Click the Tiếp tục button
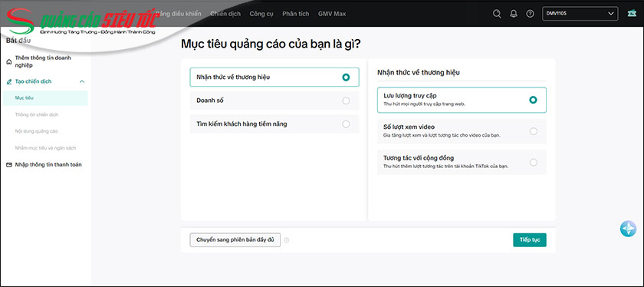The width and height of the screenshot is (644, 287). [530, 240]
